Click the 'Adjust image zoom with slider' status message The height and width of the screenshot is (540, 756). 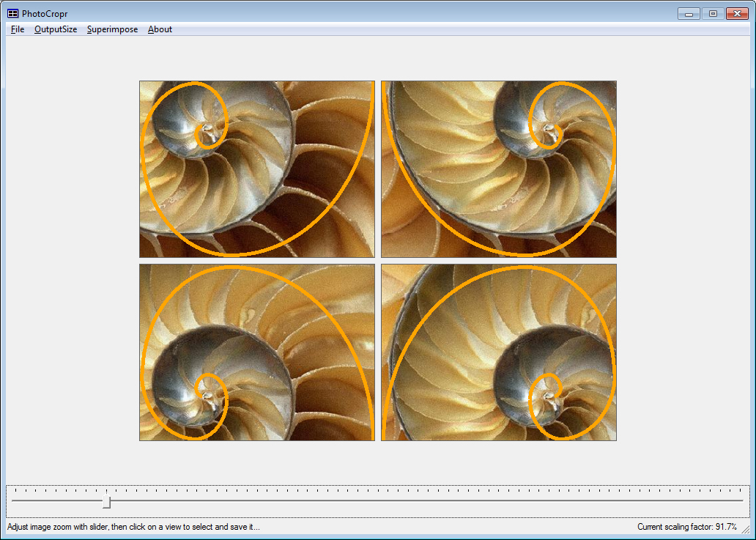point(133,527)
